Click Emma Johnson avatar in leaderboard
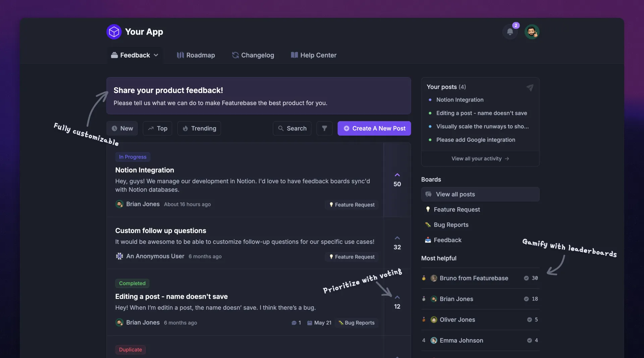 [x=434, y=341]
